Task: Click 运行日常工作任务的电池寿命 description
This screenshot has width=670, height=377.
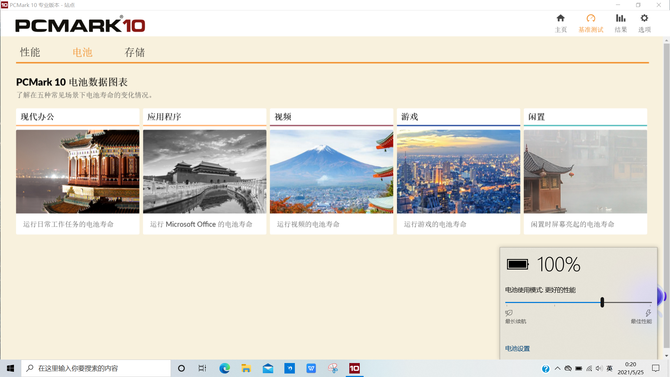Action: pyautogui.click(x=68, y=224)
